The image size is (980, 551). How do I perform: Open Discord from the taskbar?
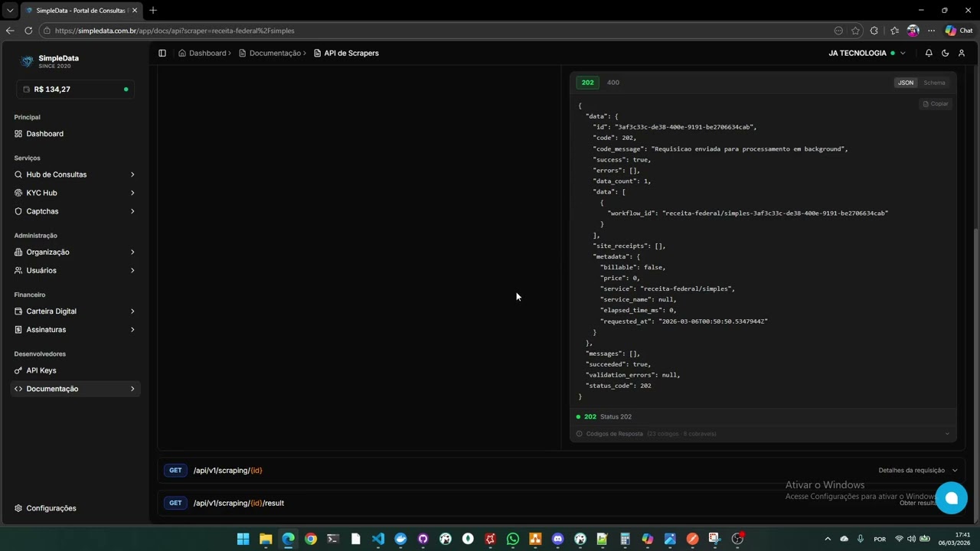click(557, 539)
